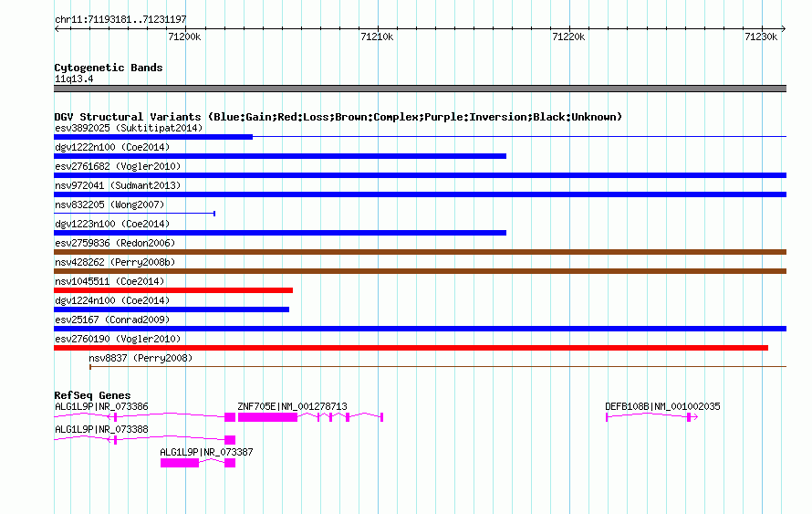Select the dgv1222n100 (Coe2014) blue gain bar
The image size is (812, 514).
coord(280,156)
